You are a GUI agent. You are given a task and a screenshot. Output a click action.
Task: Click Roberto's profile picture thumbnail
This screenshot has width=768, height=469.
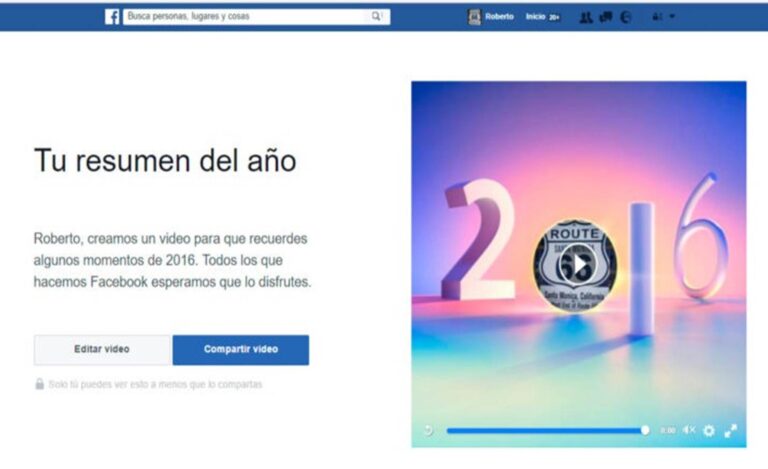tap(474, 17)
